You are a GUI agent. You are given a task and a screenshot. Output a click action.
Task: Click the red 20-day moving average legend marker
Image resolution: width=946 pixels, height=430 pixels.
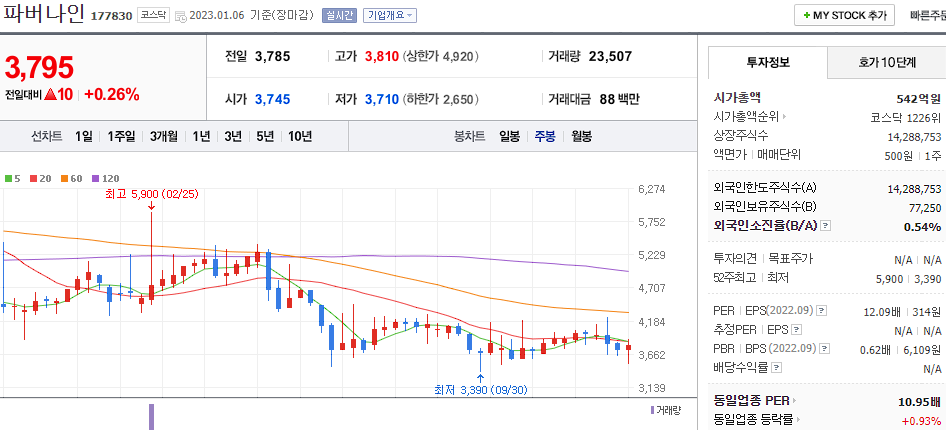pyautogui.click(x=33, y=179)
